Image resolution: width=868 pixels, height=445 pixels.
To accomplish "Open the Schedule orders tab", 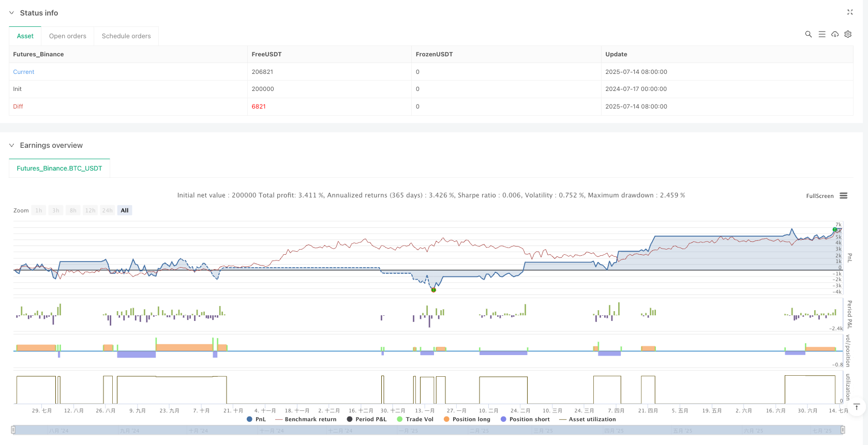I will click(x=126, y=36).
